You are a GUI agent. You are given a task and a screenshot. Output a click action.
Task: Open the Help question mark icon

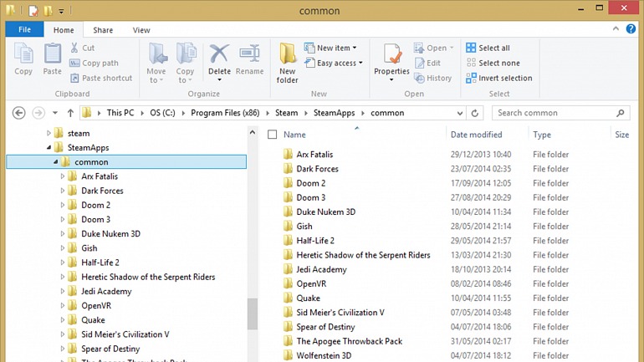[x=631, y=28]
